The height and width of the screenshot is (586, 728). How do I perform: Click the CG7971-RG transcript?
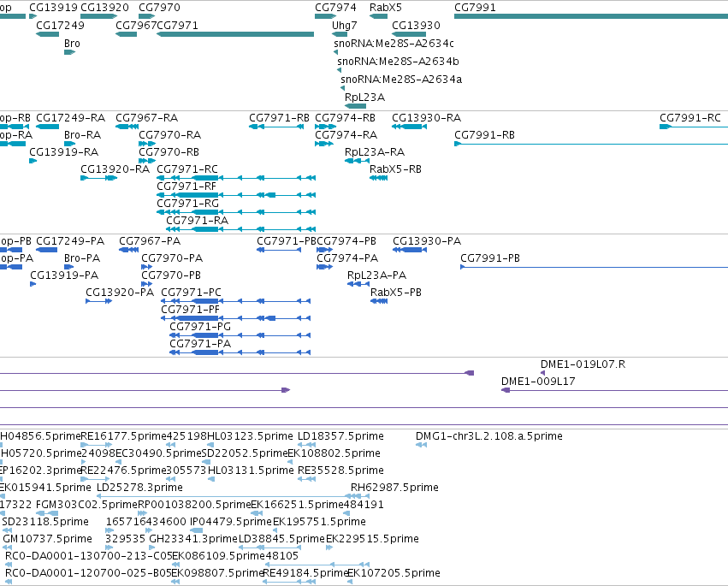pyautogui.click(x=236, y=212)
